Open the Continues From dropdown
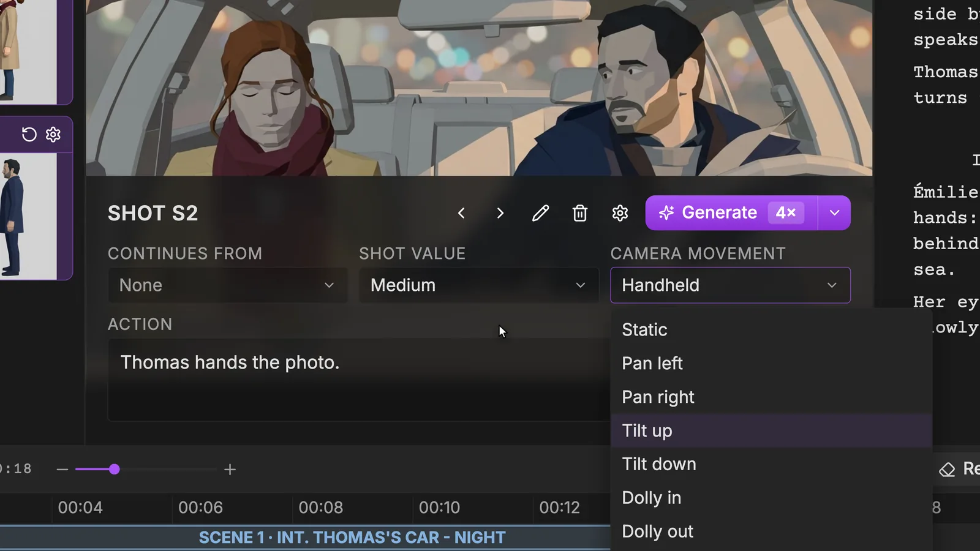980x551 pixels. 228,285
